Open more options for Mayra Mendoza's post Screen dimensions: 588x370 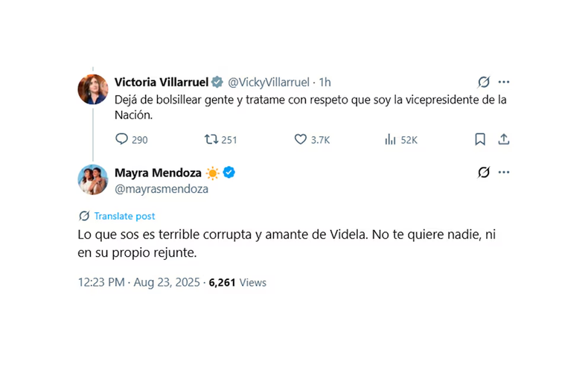[x=504, y=173]
